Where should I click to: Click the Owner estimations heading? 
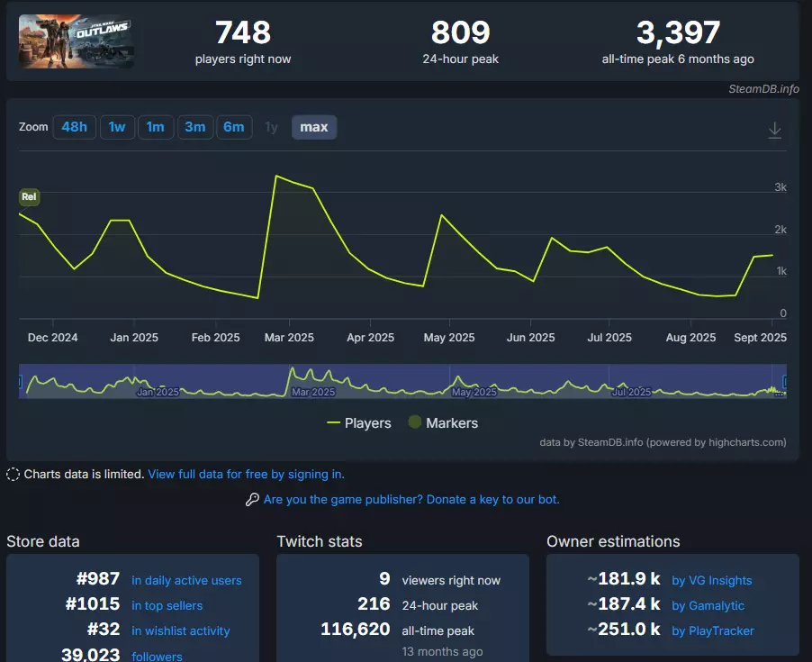tap(613, 541)
